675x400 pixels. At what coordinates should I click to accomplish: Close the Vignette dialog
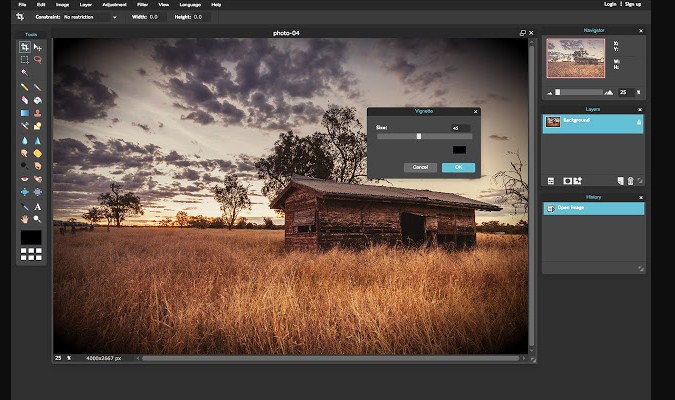point(475,112)
